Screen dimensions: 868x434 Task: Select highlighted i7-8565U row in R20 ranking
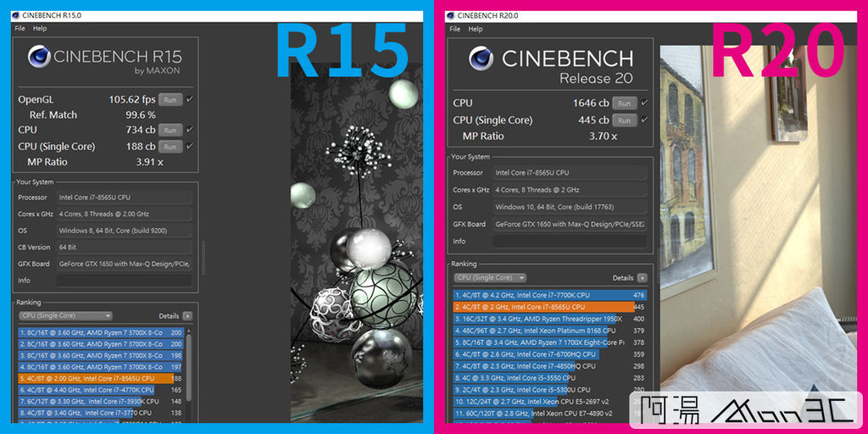click(549, 307)
